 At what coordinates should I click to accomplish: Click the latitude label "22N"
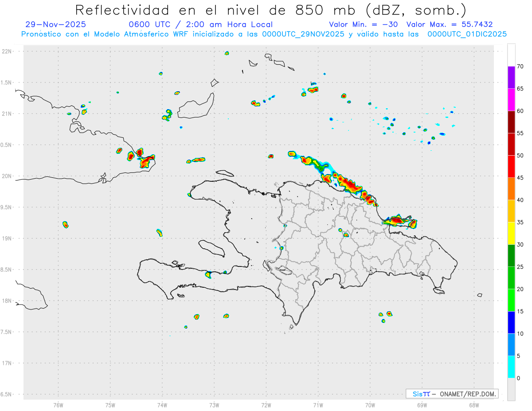coord(7,51)
